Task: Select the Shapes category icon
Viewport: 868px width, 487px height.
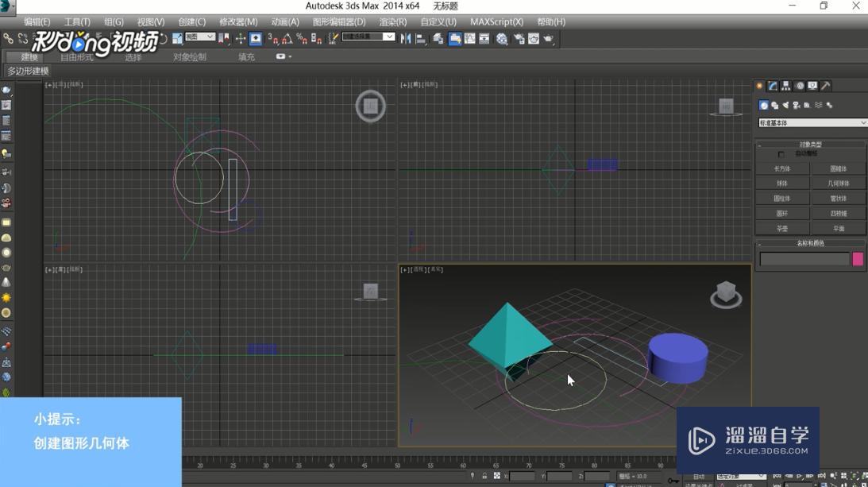Action: pyautogui.click(x=774, y=105)
